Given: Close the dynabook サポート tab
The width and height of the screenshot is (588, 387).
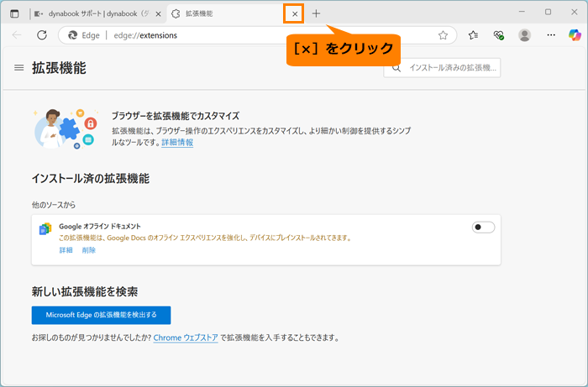Looking at the screenshot, I should point(158,14).
